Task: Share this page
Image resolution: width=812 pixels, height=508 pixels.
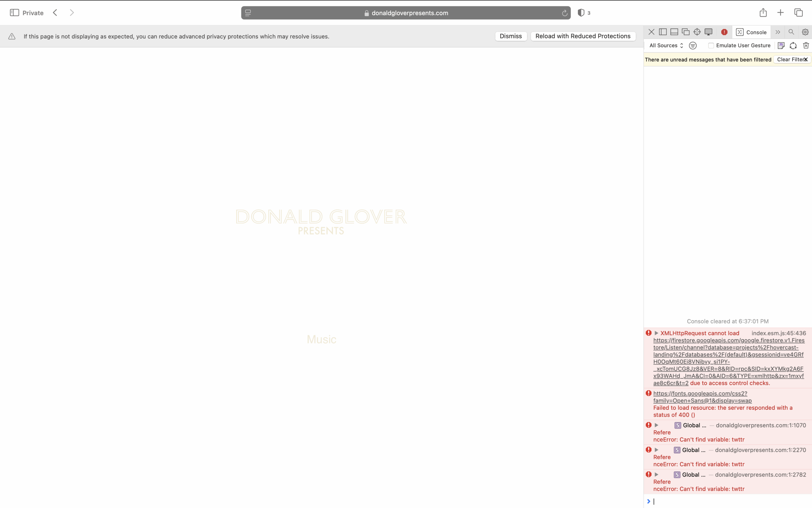Action: 763,13
